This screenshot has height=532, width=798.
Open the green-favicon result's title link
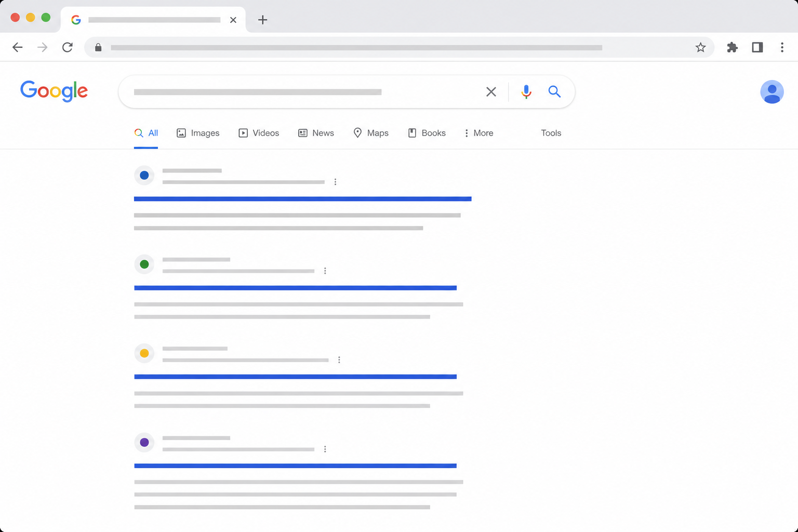click(x=296, y=288)
